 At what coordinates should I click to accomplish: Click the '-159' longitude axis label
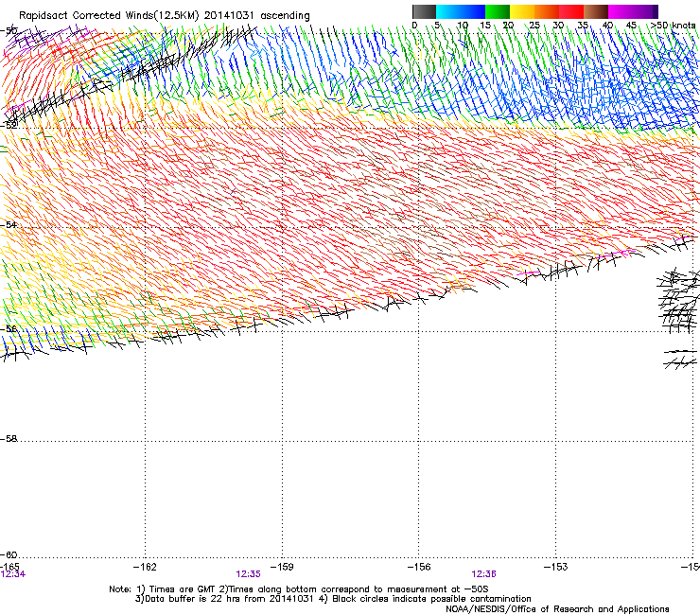[x=282, y=567]
